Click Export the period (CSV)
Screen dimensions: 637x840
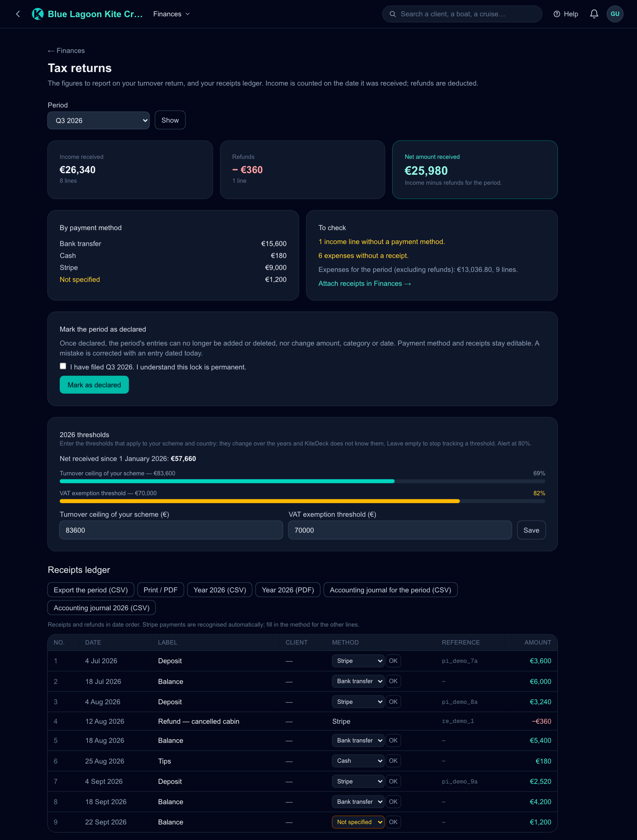tap(91, 590)
